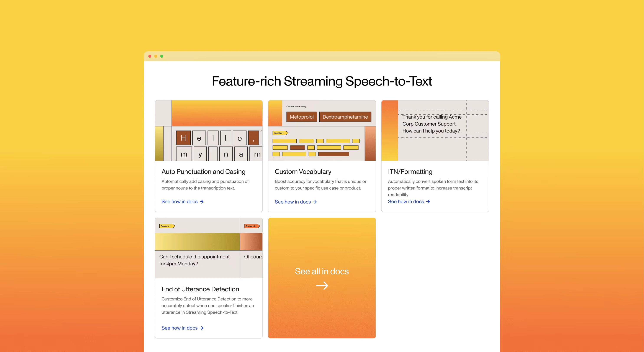
Task: Click the large white arrow on orange card
Action: pos(322,285)
